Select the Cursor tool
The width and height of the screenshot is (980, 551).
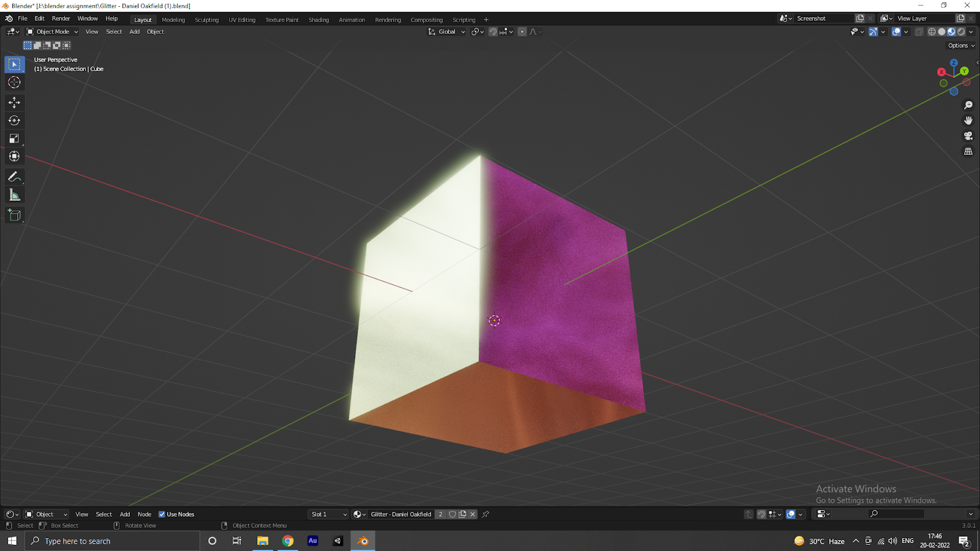click(x=14, y=82)
